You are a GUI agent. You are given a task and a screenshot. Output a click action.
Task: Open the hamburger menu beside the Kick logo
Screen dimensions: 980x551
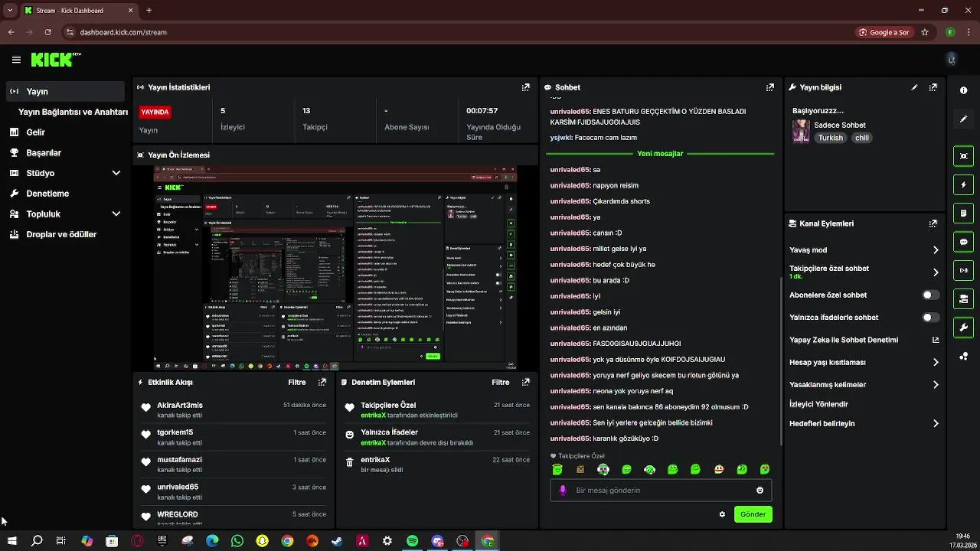pos(16,60)
